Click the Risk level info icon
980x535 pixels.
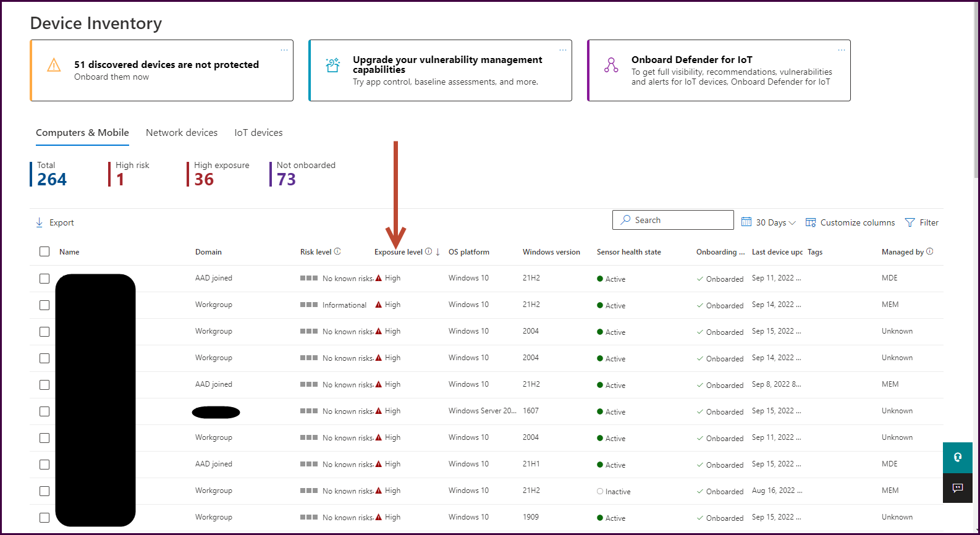click(x=337, y=251)
